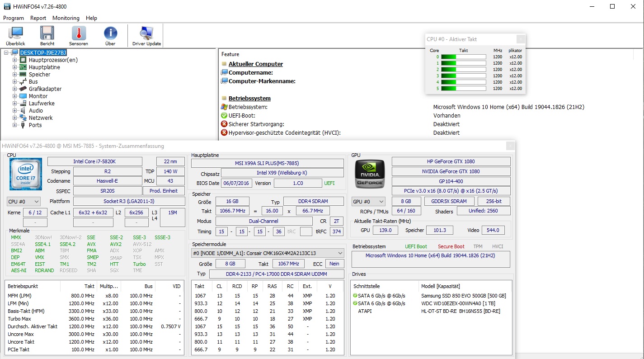The image size is (644, 359).
Task: Click the Schnittstelle column header in Drives
Action: tap(385, 286)
